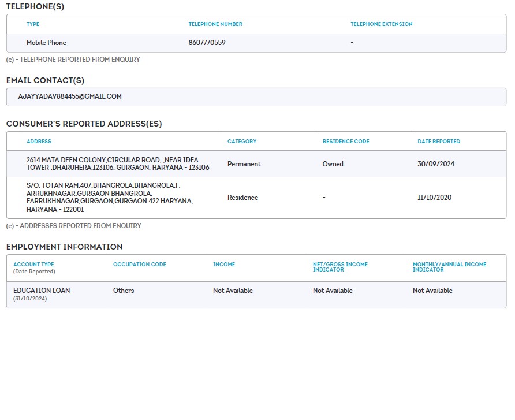
Task: Click the TELEPHONE(S) section heading
Action: click(35, 6)
